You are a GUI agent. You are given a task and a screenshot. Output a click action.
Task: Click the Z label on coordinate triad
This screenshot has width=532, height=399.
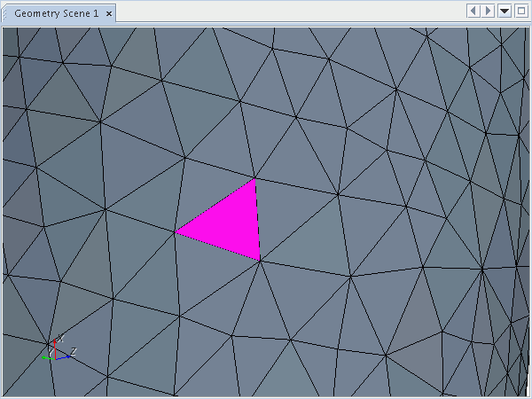[74, 352]
